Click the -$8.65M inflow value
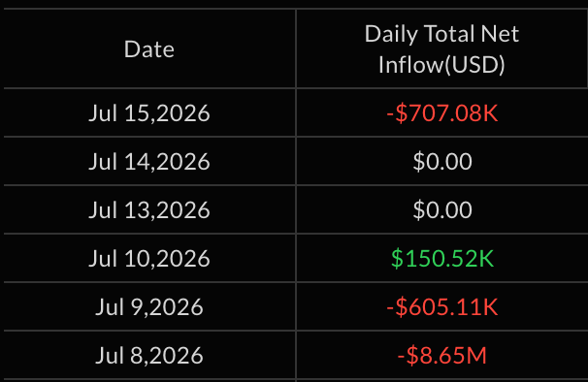The height and width of the screenshot is (382, 588). click(x=442, y=355)
